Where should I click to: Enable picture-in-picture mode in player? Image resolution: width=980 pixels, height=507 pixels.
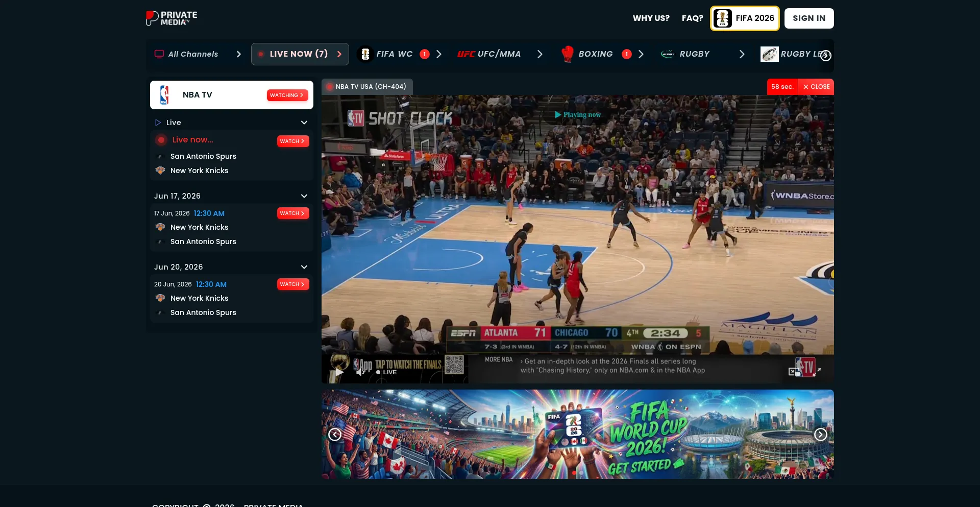(x=794, y=372)
